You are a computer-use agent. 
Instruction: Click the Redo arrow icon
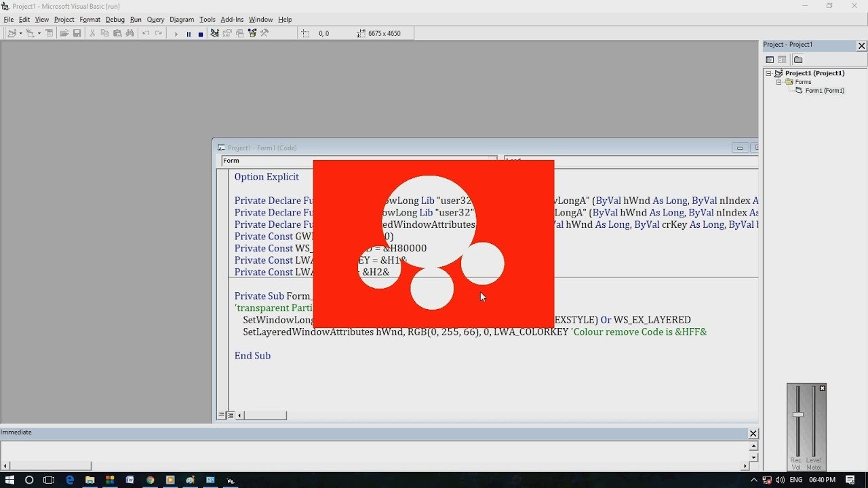point(159,33)
